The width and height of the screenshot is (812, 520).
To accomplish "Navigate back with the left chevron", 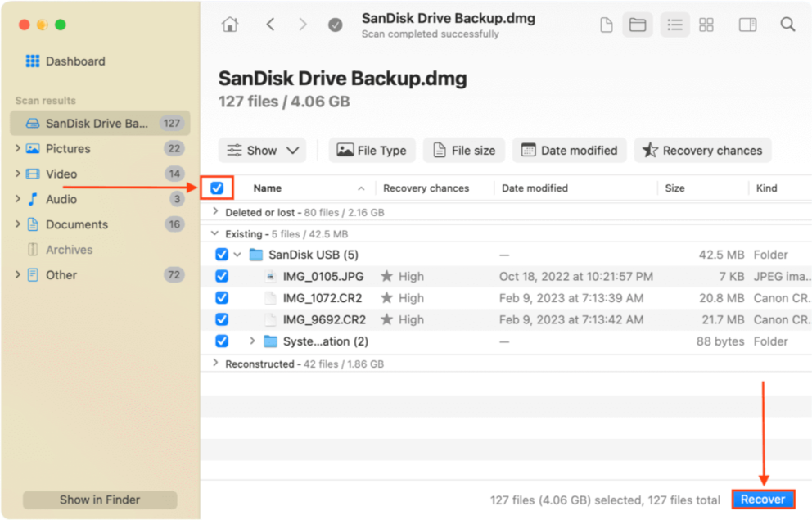I will click(271, 25).
